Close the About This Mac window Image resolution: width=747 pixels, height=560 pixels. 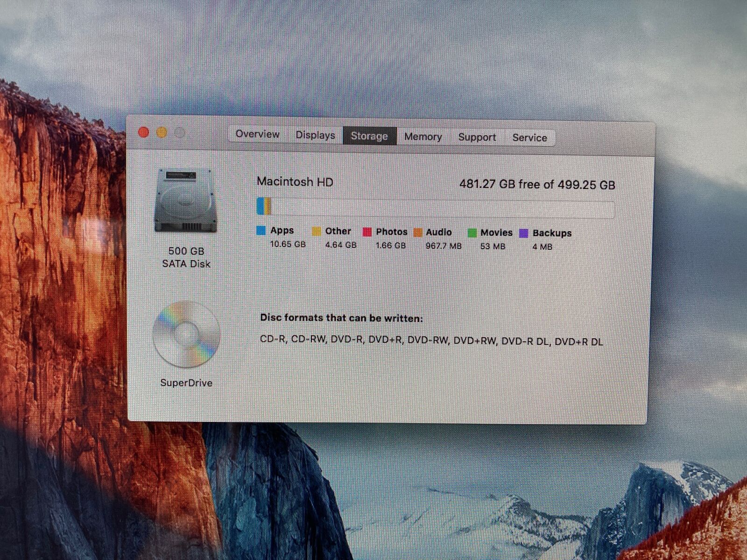click(144, 133)
